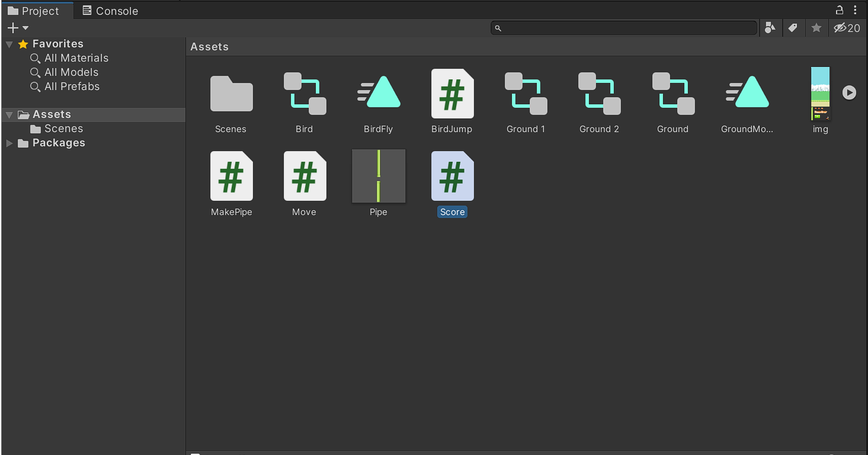868x455 pixels.
Task: Click the Move script asset
Action: point(305,177)
